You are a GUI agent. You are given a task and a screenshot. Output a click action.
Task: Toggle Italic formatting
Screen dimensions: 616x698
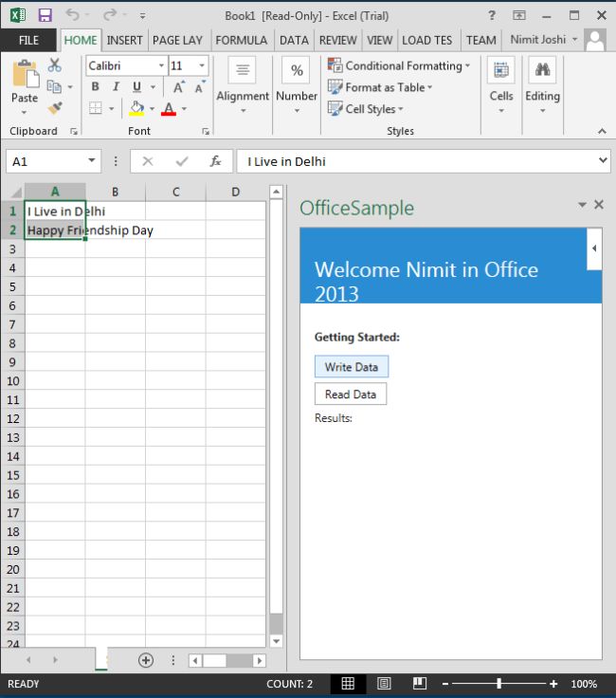click(x=116, y=86)
